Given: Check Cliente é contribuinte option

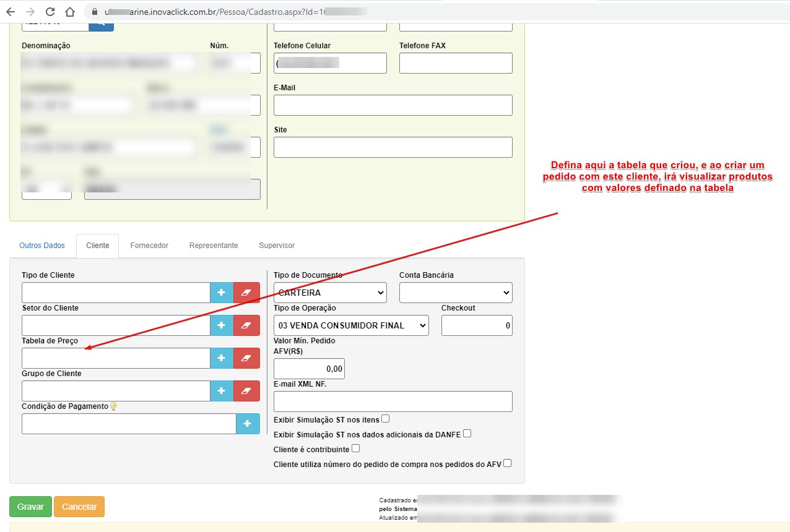Looking at the screenshot, I should tap(355, 448).
